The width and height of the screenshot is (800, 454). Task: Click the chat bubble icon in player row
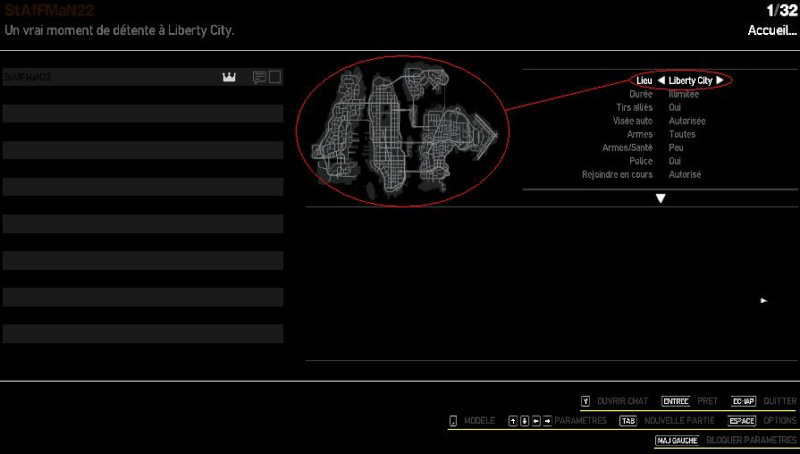(259, 78)
